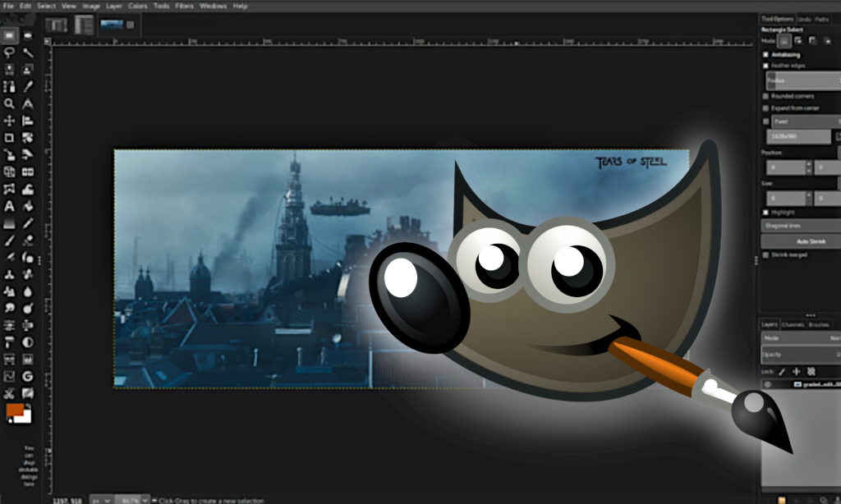Enable the Shrink merged checkbox
Screen dimensions: 841x504
[x=766, y=254]
